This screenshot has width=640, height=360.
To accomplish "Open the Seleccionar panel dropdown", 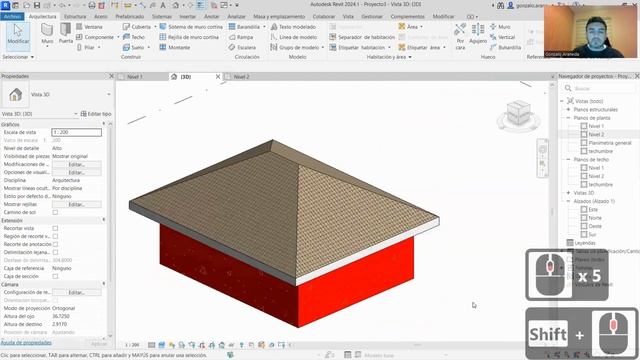I will tap(18, 57).
